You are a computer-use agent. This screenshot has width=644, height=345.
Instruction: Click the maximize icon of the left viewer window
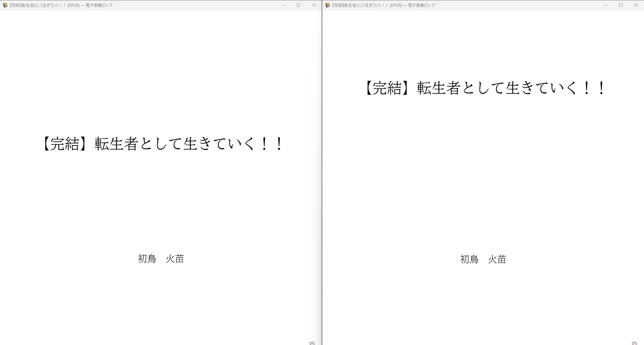pyautogui.click(x=298, y=5)
